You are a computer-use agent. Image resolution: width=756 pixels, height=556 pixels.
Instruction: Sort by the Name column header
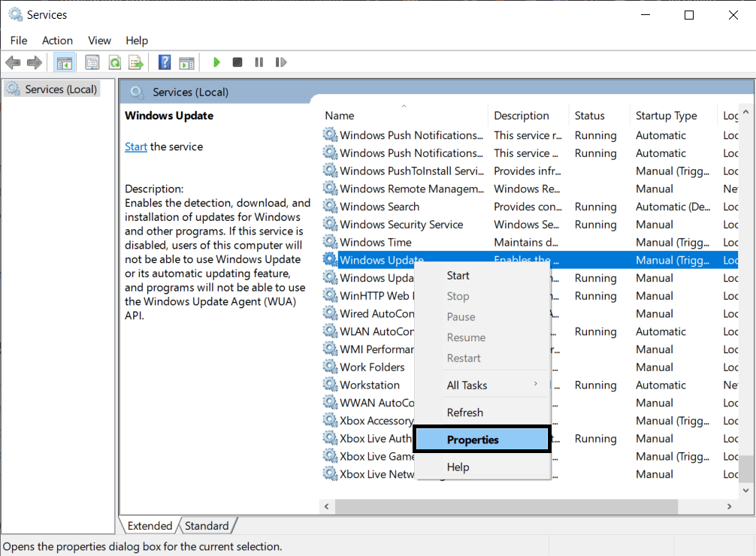(404, 116)
